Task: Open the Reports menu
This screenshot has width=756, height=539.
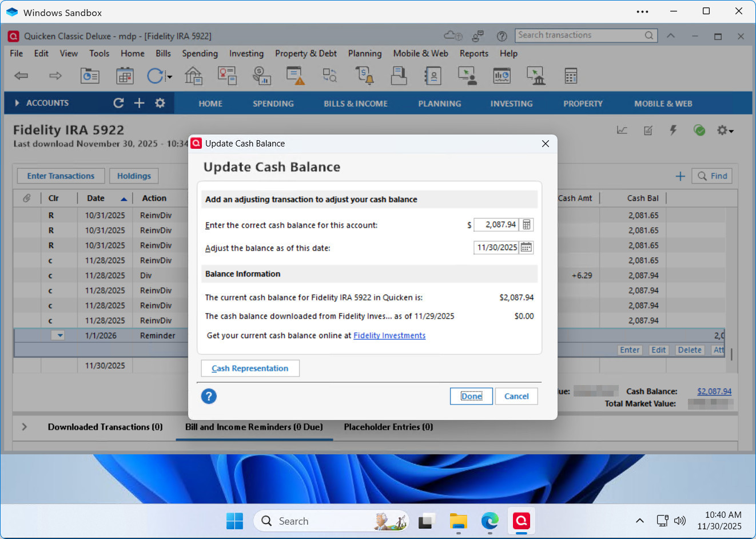Action: click(x=474, y=53)
